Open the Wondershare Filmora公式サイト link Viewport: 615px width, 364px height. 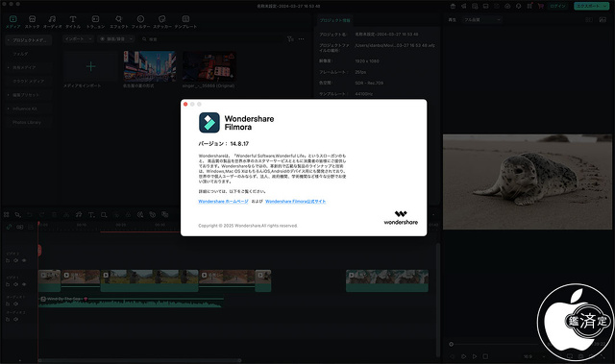pos(295,202)
